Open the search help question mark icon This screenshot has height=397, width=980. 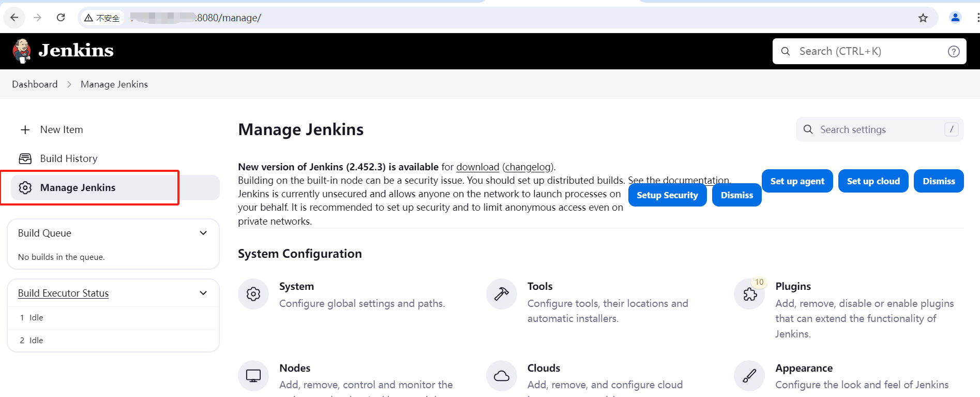tap(954, 51)
